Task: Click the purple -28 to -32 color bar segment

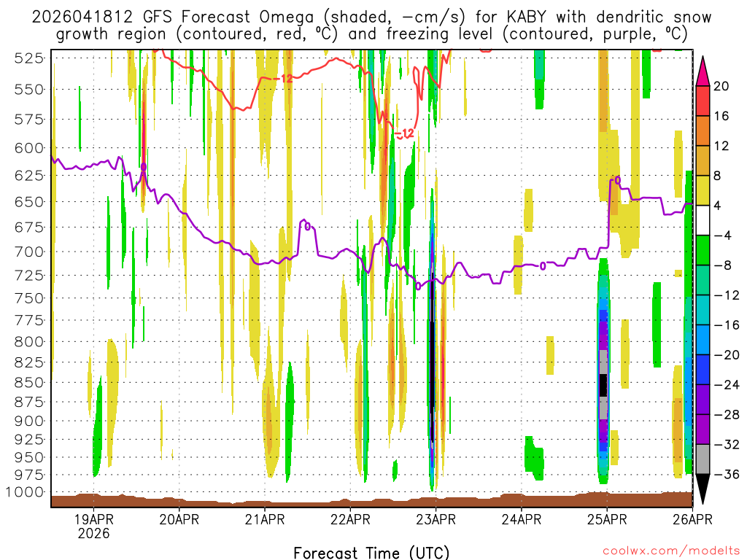Action: 703,429
